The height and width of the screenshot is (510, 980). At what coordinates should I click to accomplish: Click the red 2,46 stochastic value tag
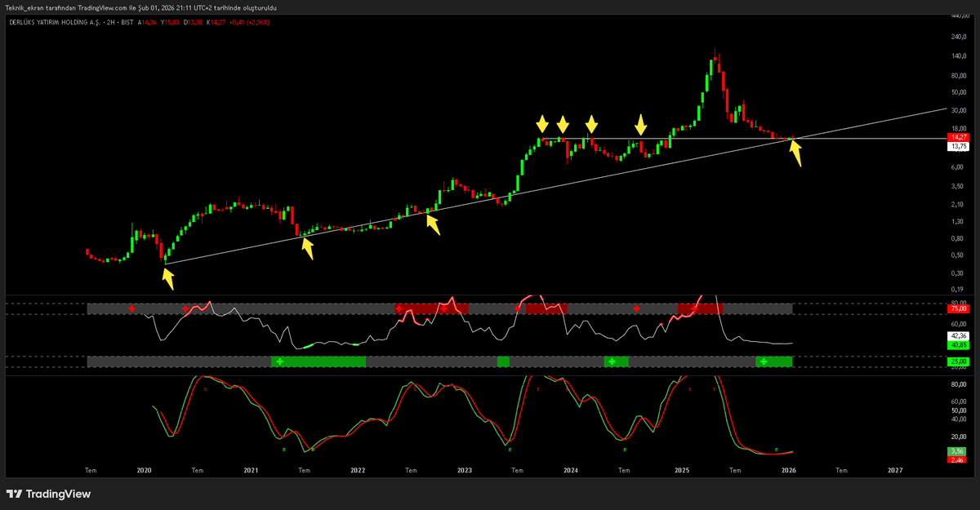point(957,460)
